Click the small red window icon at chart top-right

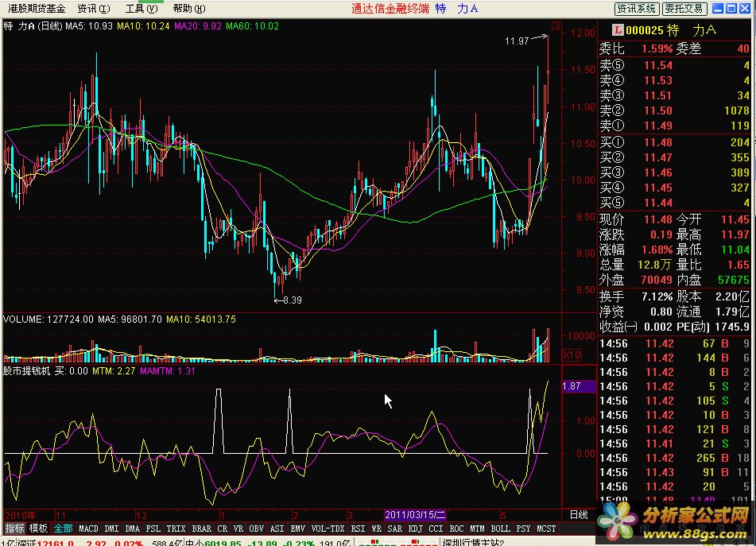(556, 25)
